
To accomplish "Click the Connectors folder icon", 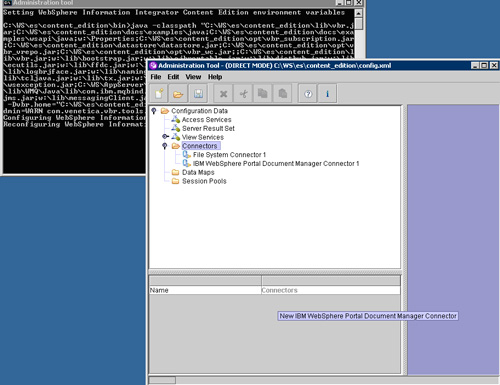I will [x=176, y=146].
